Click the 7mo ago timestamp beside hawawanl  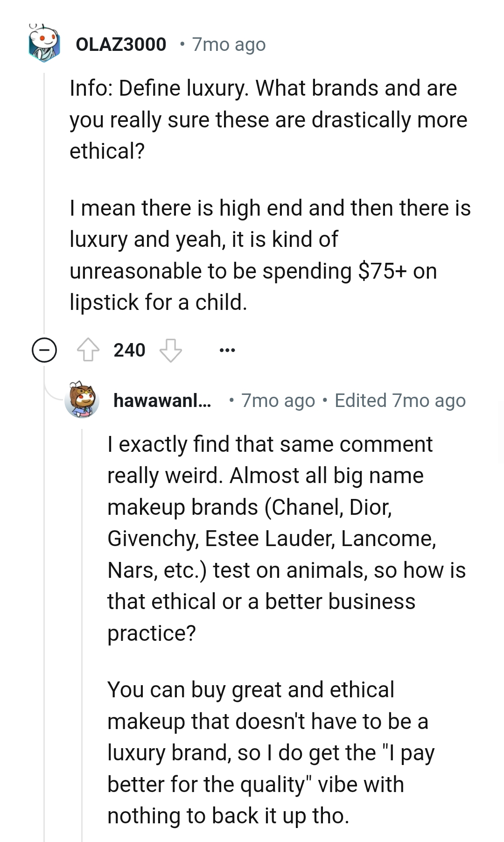[277, 400]
